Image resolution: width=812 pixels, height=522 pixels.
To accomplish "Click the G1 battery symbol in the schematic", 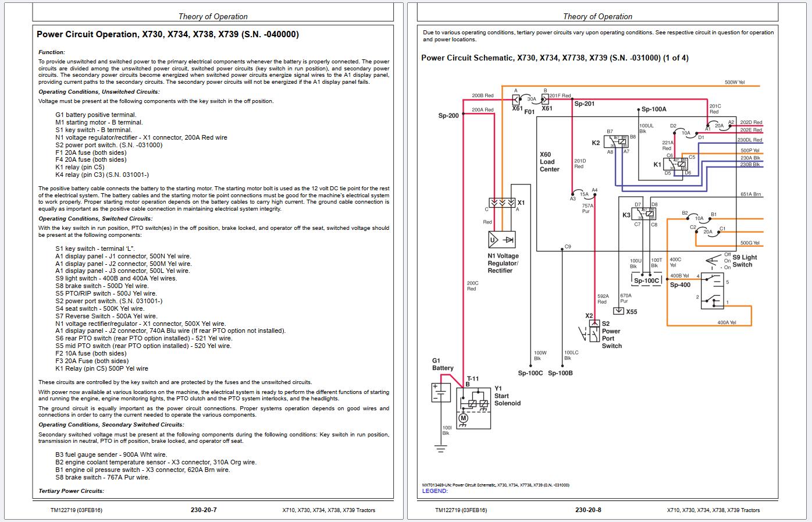I will pyautogui.click(x=441, y=392).
